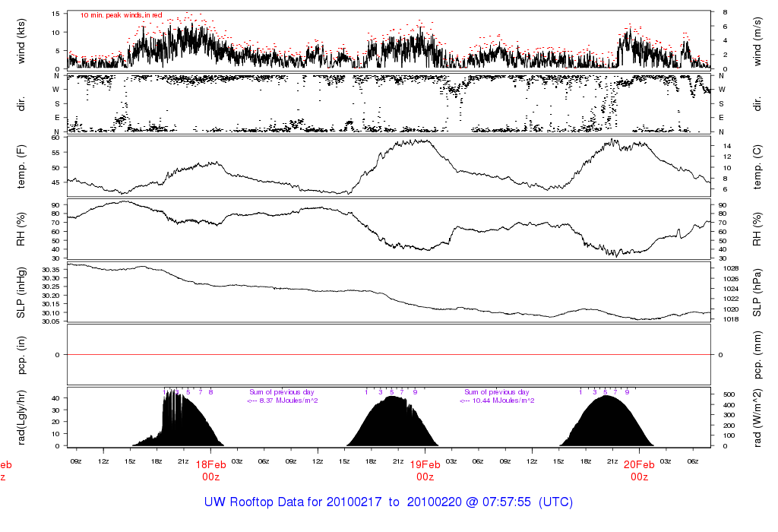Screen dimensions: 778x532
Task: Click the 'pcp. (mm)' axis label
Action: [x=758, y=355]
